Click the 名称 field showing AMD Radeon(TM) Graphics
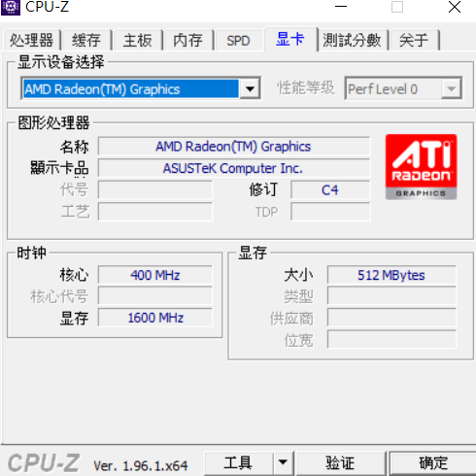Viewport: 476px width, 476px height. 234,147
